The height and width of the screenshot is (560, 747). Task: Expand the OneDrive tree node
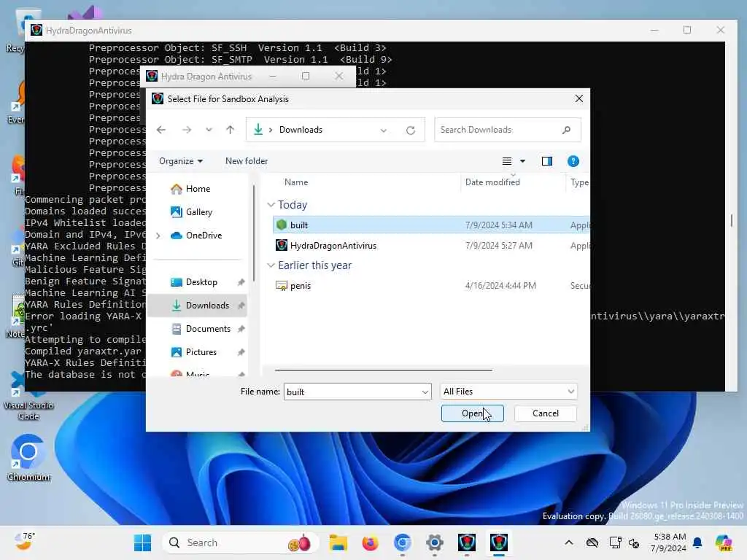(158, 236)
